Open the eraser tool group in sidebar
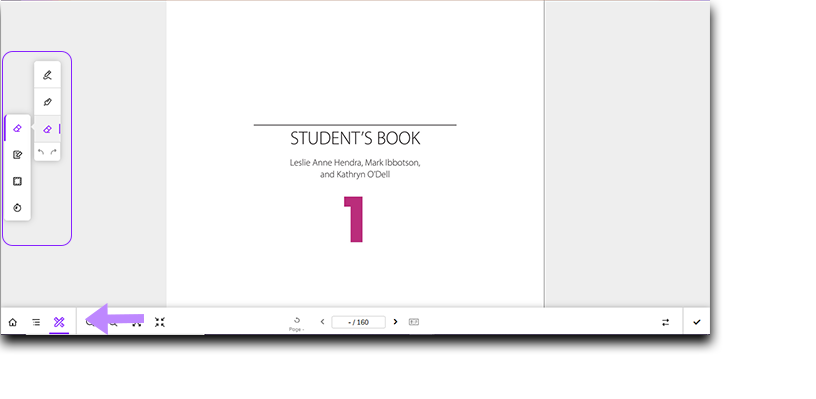816x399 pixels. tap(17, 128)
